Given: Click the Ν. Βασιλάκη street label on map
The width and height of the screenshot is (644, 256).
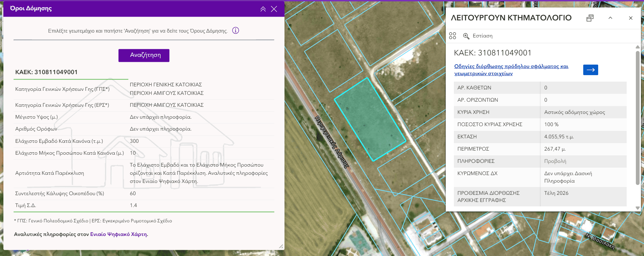Looking at the screenshot, I should click(600, 241).
